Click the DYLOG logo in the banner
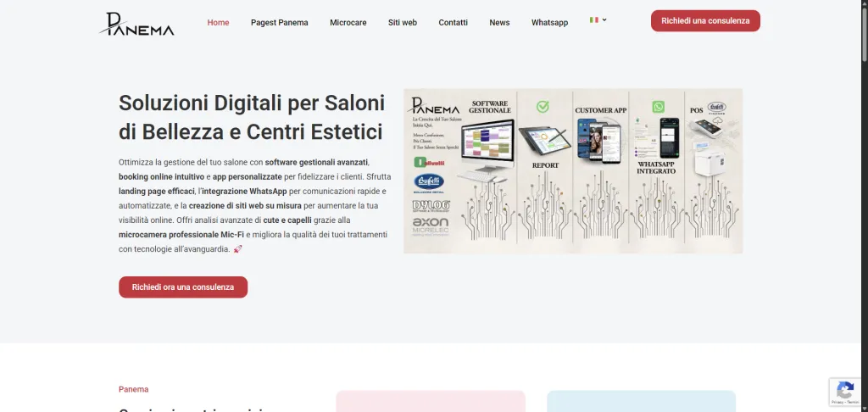This screenshot has width=868, height=412. tap(429, 204)
